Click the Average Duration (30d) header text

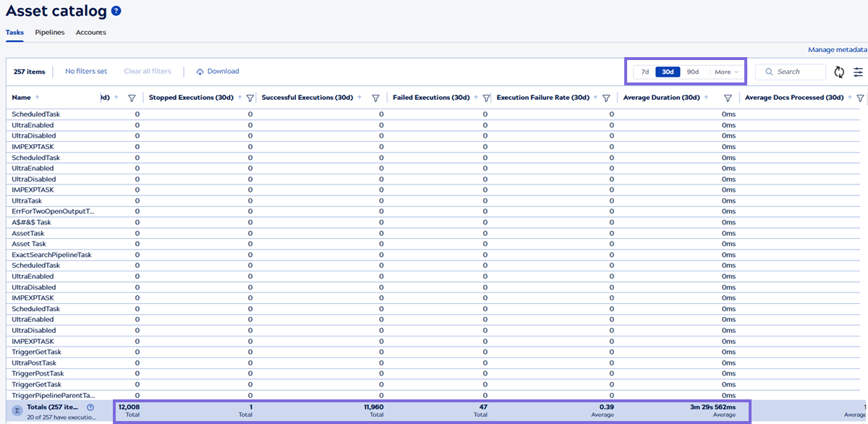pyautogui.click(x=661, y=97)
